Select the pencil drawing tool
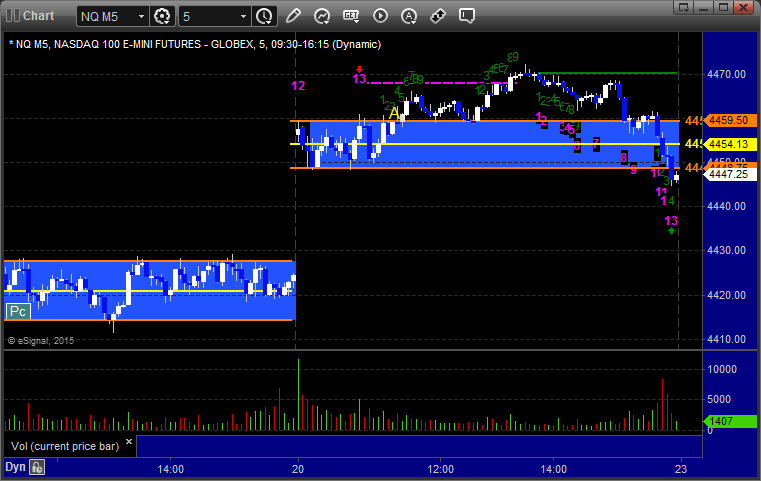The width and height of the screenshot is (761, 481). [x=293, y=16]
